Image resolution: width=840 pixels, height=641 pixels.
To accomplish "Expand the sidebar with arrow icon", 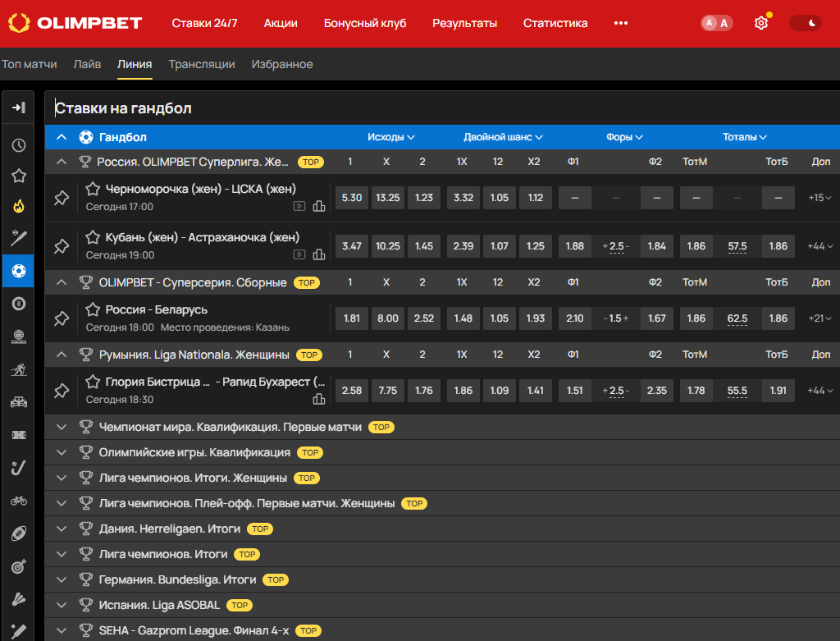I will [19, 108].
